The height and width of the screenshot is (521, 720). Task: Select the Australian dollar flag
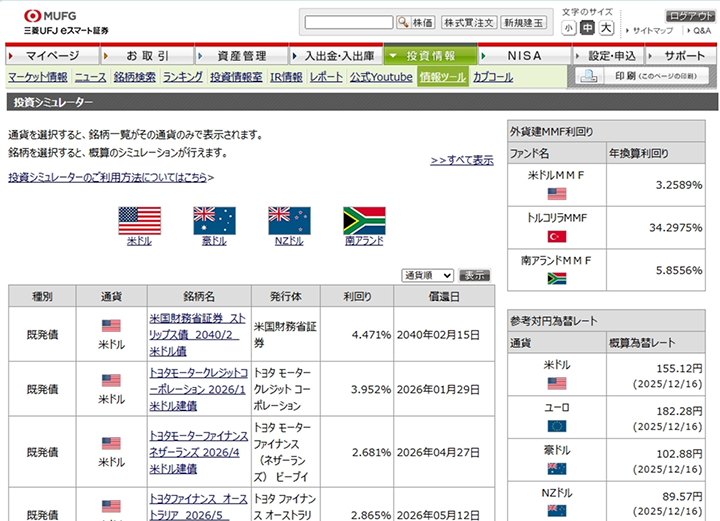click(x=214, y=220)
